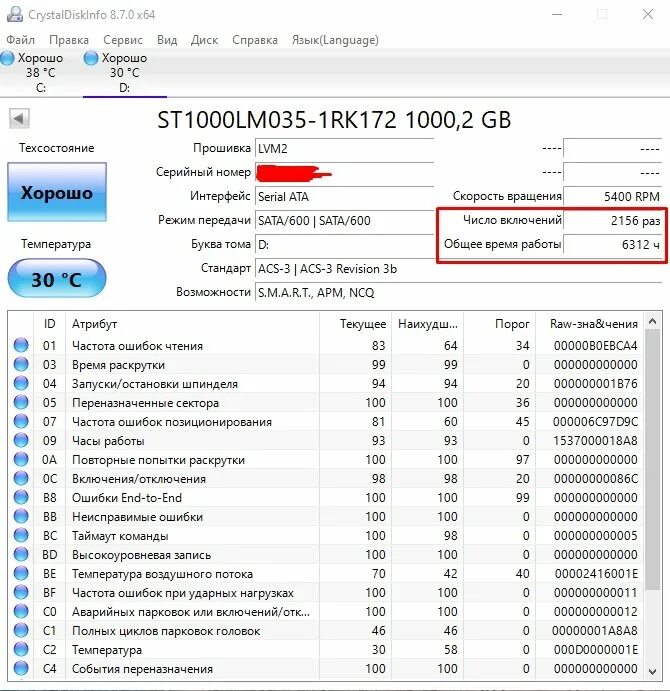Click the CrystalDiskInfo app icon in title bar
Image resolution: width=670 pixels, height=691 pixels.
[15, 14]
